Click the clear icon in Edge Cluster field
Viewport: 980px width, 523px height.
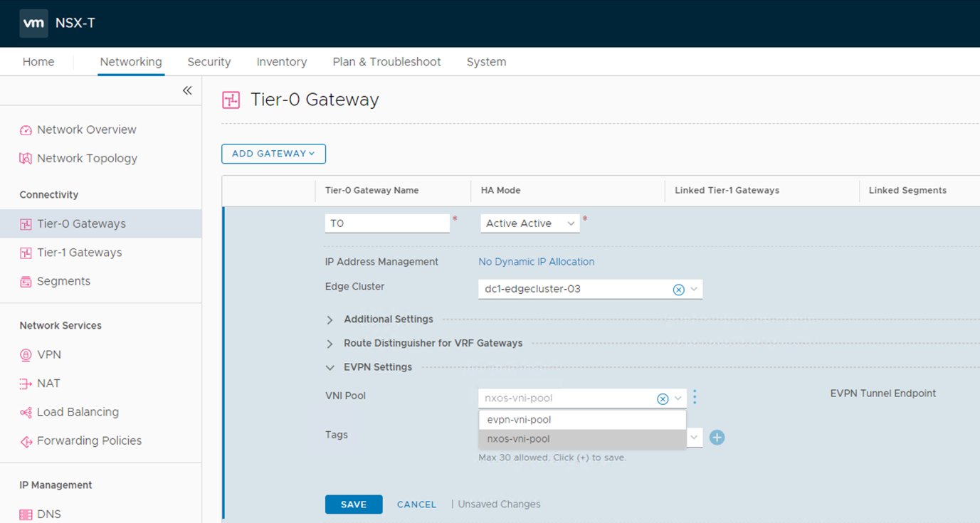coord(678,290)
